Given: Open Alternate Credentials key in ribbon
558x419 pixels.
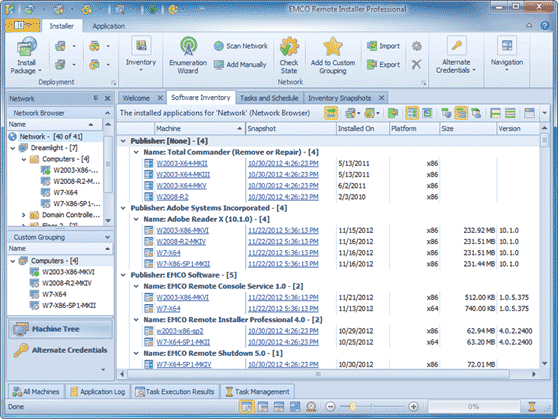Looking at the screenshot, I should point(456,54).
